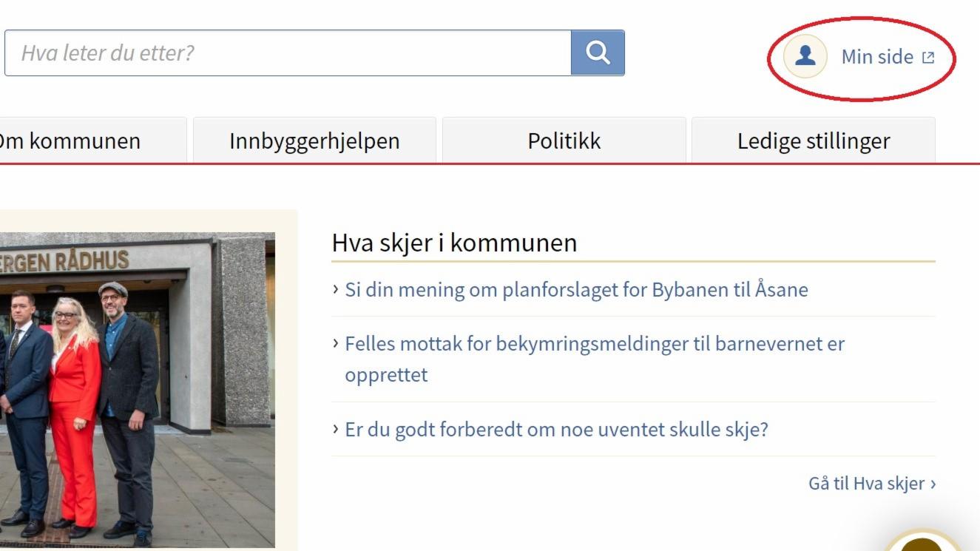This screenshot has height=551, width=980.
Task: Click the chevron before Er du godt forberedt
Action: [x=336, y=430]
